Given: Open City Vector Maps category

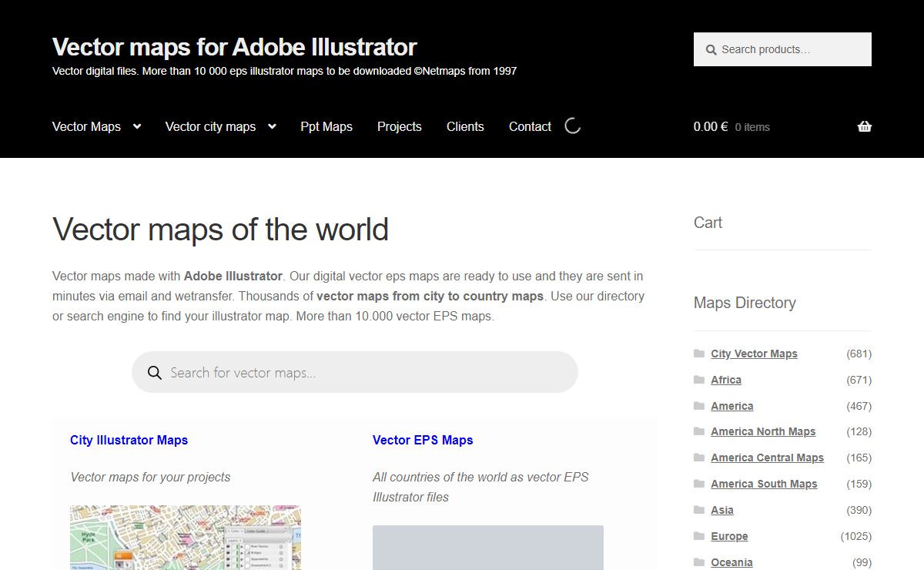Looking at the screenshot, I should 754,354.
